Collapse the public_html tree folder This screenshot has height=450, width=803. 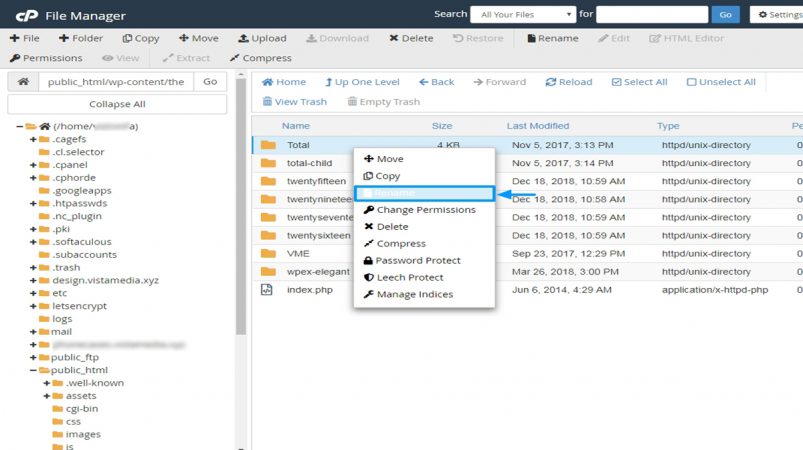tap(33, 370)
